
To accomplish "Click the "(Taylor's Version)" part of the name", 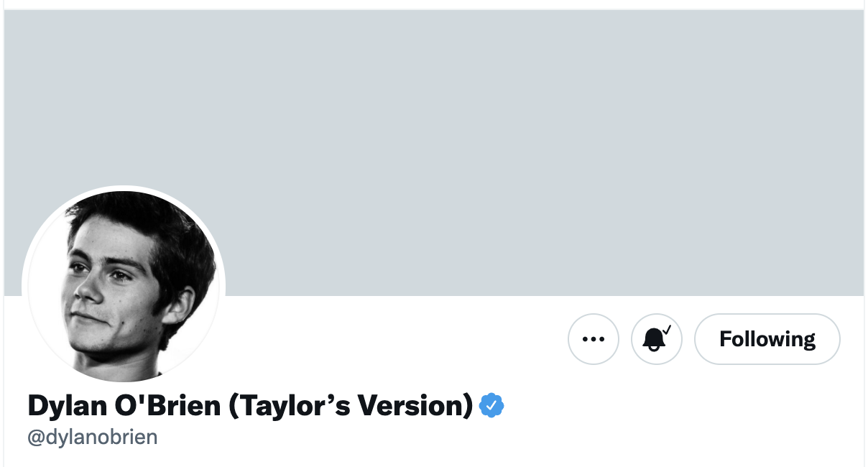I will [350, 406].
